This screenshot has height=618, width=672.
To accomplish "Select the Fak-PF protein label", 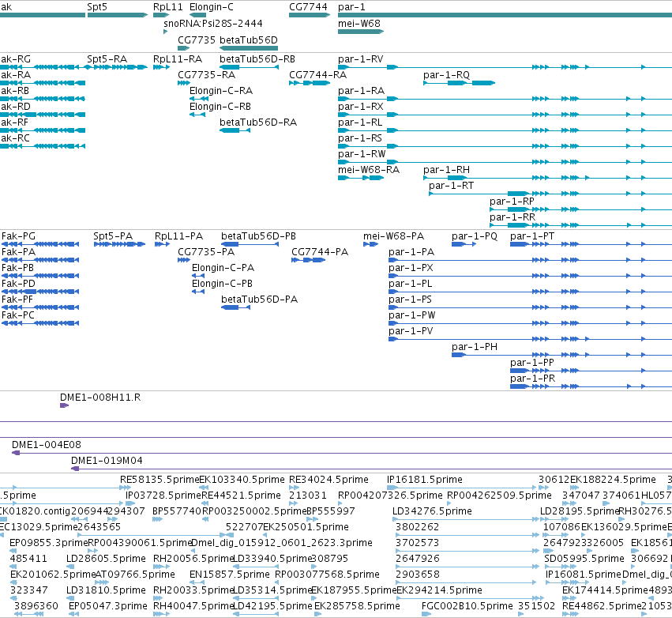I will pyautogui.click(x=17, y=300).
